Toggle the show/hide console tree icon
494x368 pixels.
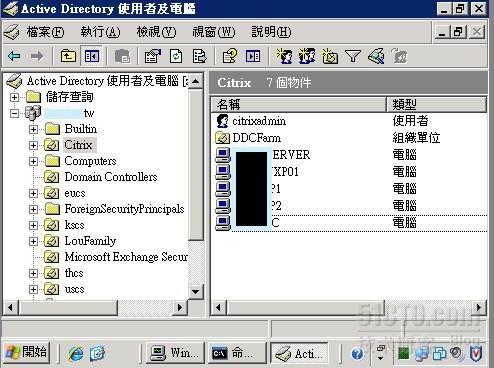[x=92, y=56]
